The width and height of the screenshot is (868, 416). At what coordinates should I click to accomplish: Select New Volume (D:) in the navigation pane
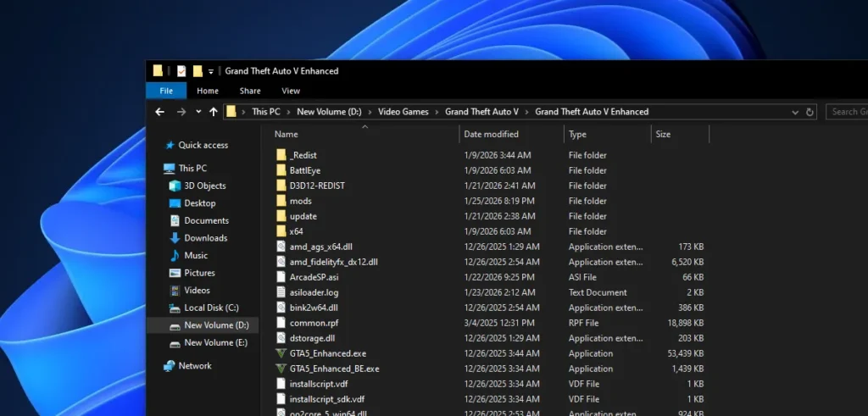(216, 325)
